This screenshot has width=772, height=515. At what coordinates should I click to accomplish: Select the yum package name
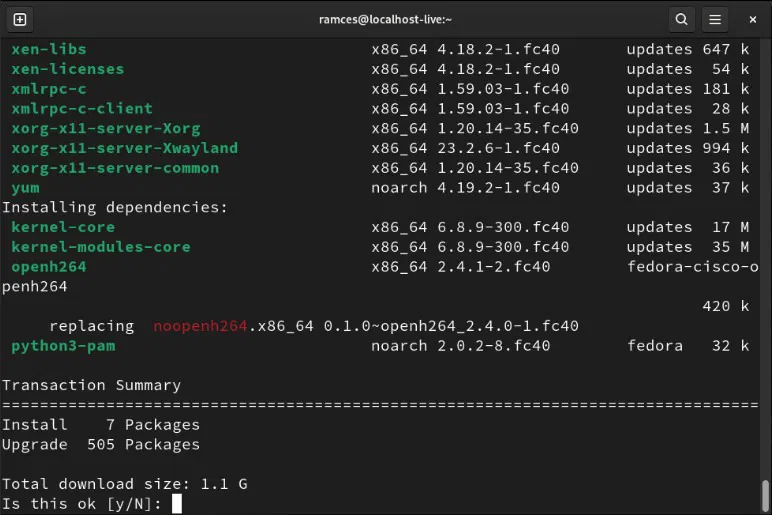pyautogui.click(x=26, y=188)
